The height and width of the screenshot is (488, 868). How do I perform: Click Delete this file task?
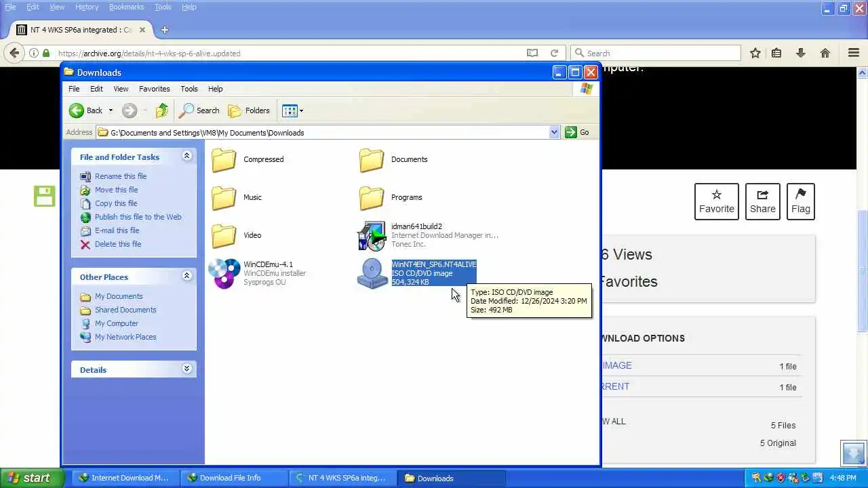[119, 244]
